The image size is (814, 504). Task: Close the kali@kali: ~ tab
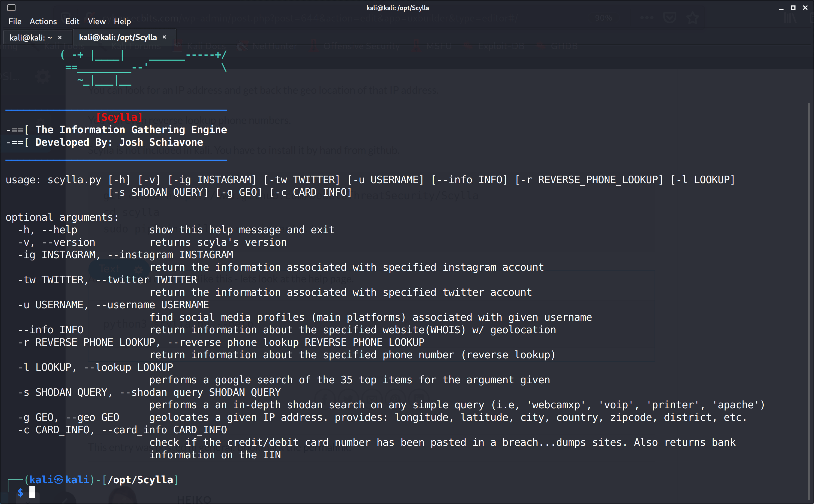coord(60,37)
